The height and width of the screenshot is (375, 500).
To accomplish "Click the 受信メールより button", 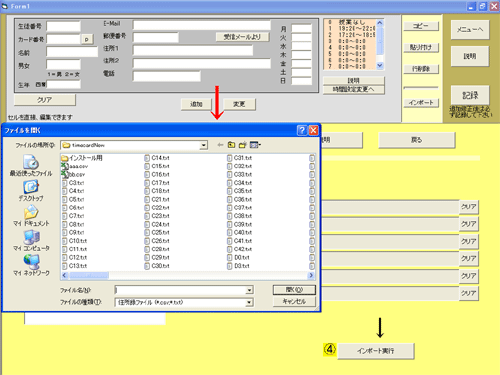I will click(242, 37).
